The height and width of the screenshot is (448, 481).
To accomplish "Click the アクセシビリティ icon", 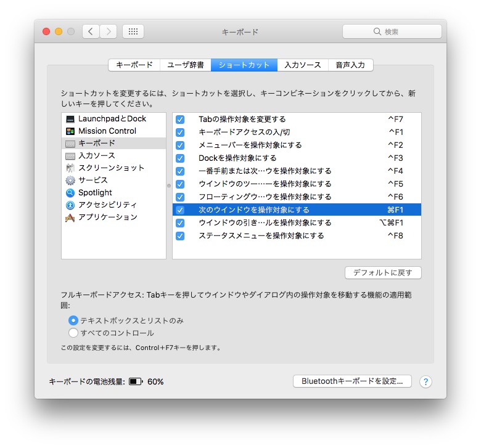I will pyautogui.click(x=70, y=205).
